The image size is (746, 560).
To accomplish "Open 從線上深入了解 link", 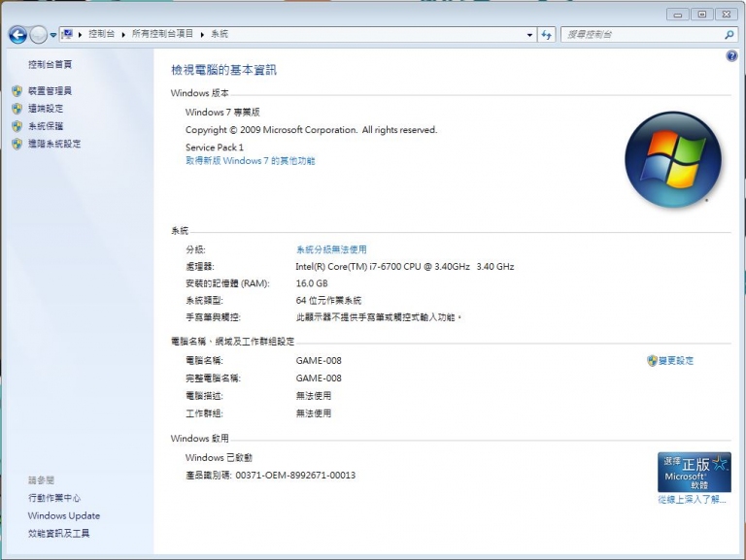I will click(x=693, y=500).
